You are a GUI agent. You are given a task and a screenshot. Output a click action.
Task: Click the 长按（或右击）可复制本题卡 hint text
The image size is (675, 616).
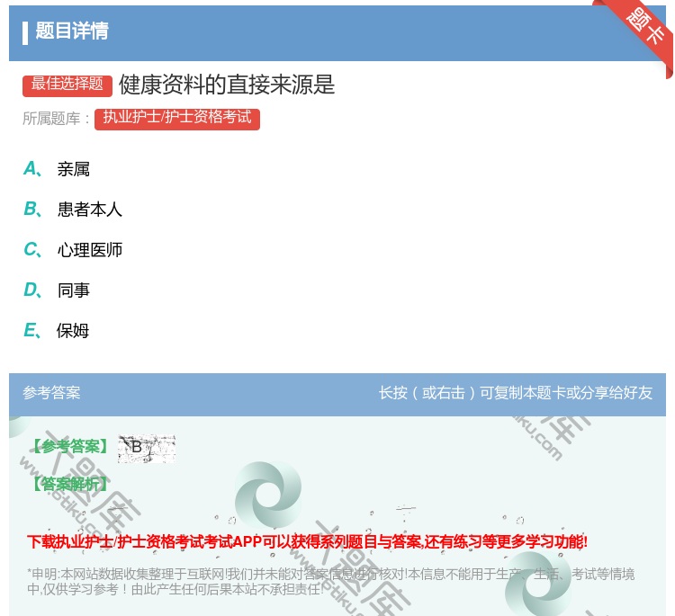click(516, 393)
